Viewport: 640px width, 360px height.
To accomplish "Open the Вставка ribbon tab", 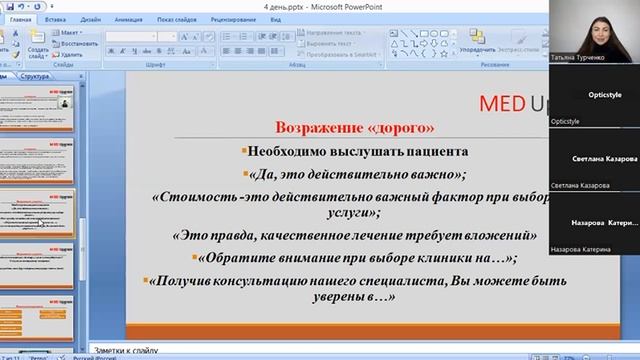I will coord(55,20).
